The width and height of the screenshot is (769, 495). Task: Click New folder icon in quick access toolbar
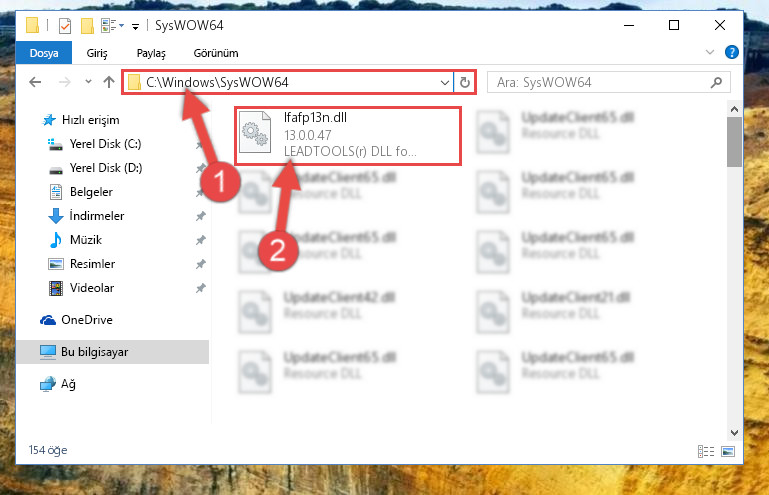(x=87, y=25)
